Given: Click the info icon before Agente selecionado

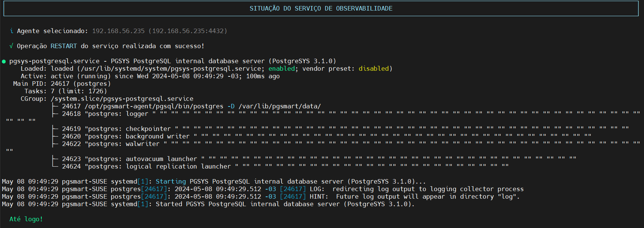Looking at the screenshot, I should [x=11, y=31].
